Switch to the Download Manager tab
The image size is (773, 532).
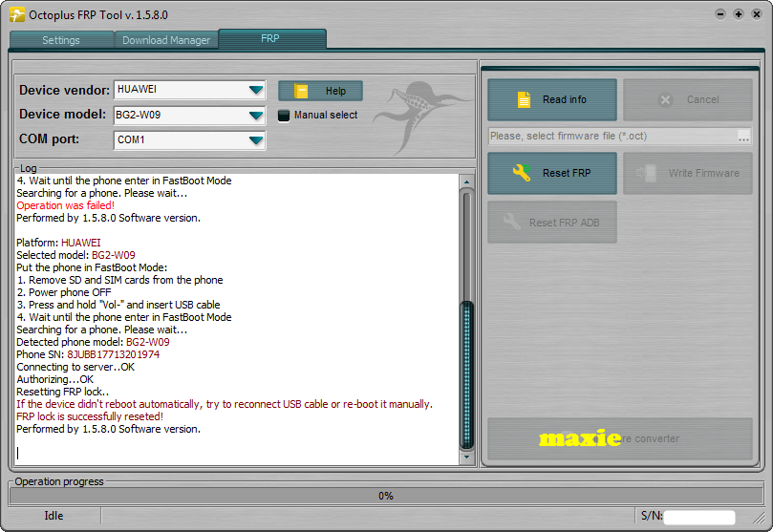pos(166,40)
